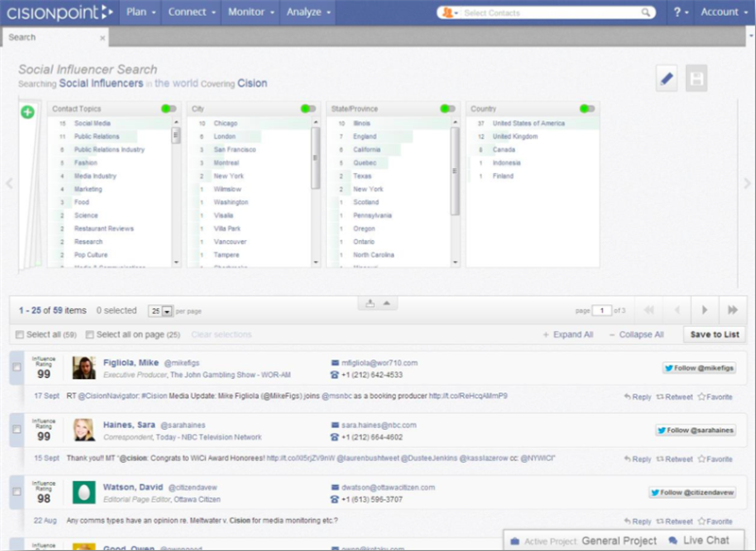Click the Save to List button

pos(714,335)
